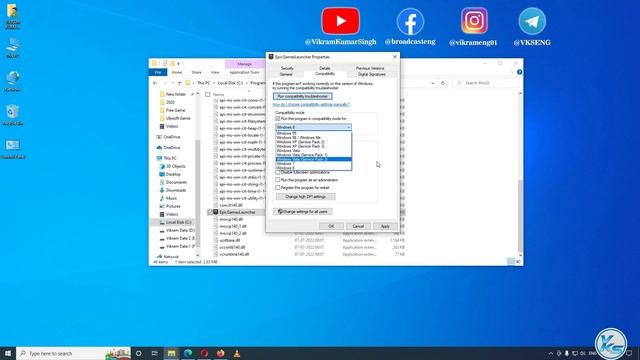The image size is (640, 360).
Task: Open the system tray microphone icon
Action: tap(567, 353)
